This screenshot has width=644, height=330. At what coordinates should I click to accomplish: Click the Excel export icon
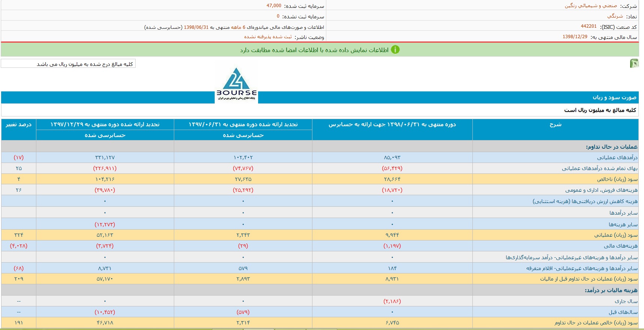(x=634, y=63)
